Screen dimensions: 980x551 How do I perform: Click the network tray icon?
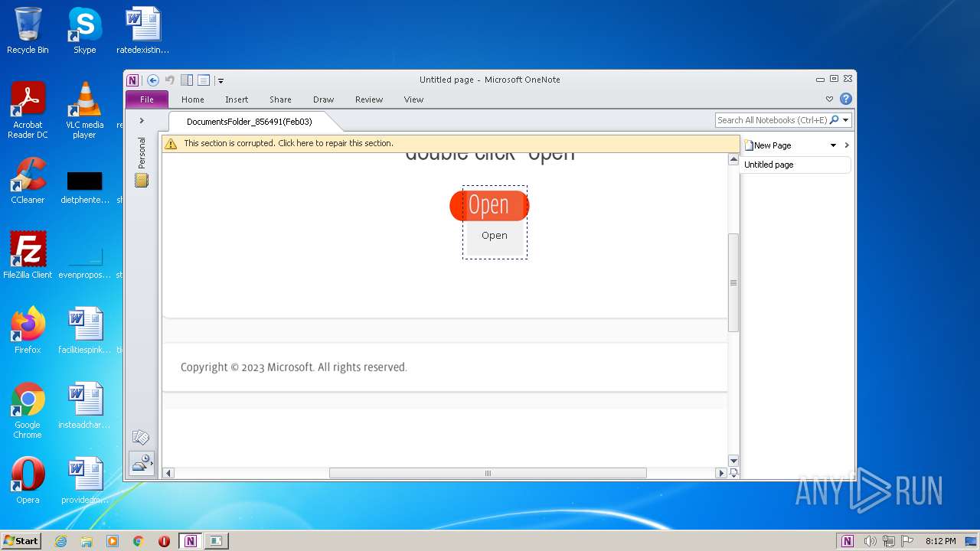click(x=889, y=541)
